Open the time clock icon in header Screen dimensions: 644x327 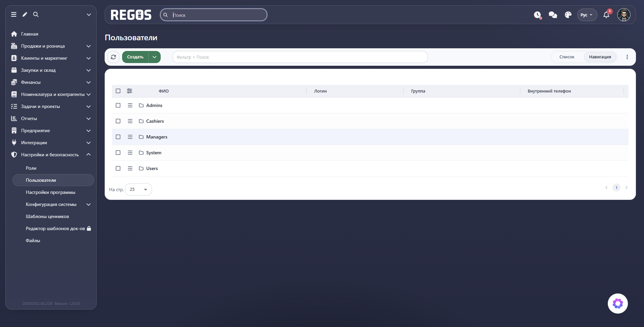point(538,15)
